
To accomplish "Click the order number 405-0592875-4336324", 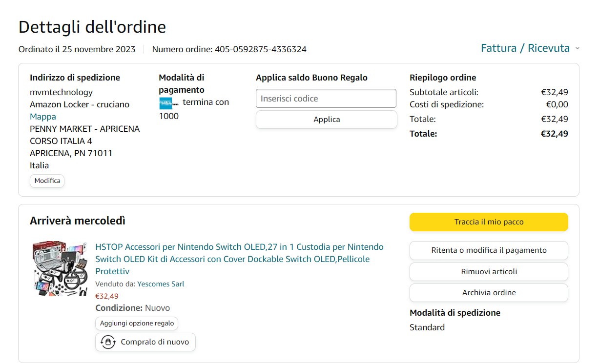I will pyautogui.click(x=260, y=49).
